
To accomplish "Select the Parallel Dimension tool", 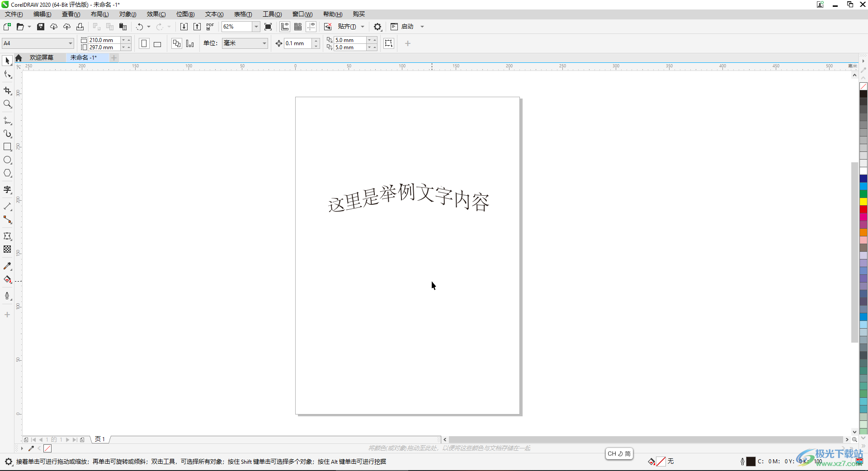I will point(7,207).
